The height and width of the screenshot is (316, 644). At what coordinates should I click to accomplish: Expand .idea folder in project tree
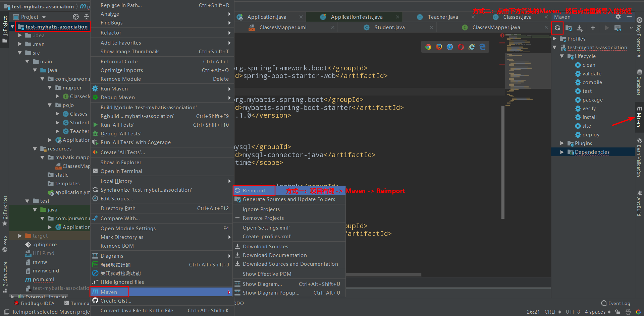(20, 36)
